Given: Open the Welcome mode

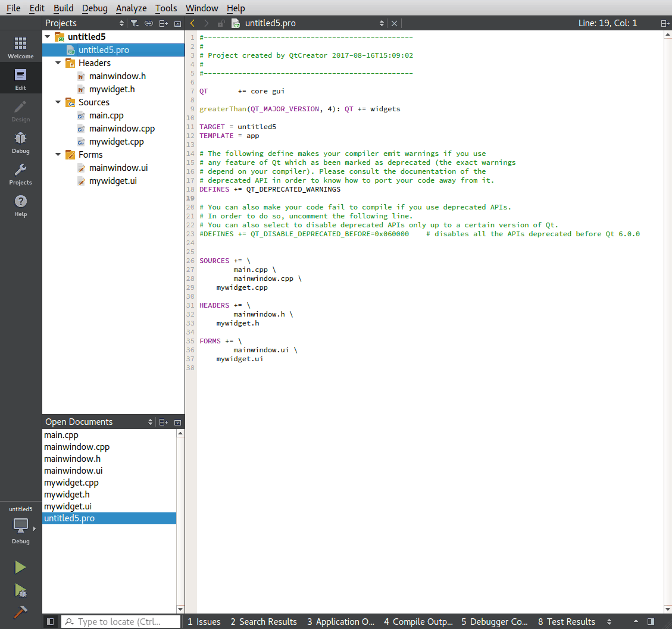Looking at the screenshot, I should 21,48.
